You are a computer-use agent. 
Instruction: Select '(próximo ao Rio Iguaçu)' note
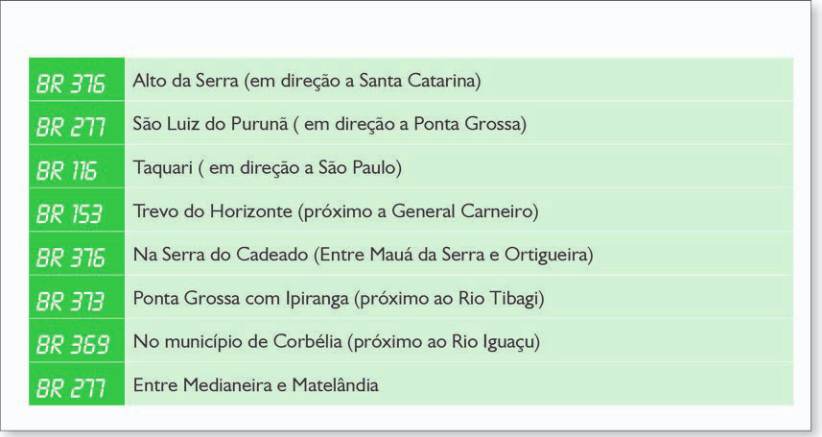pyautogui.click(x=444, y=342)
